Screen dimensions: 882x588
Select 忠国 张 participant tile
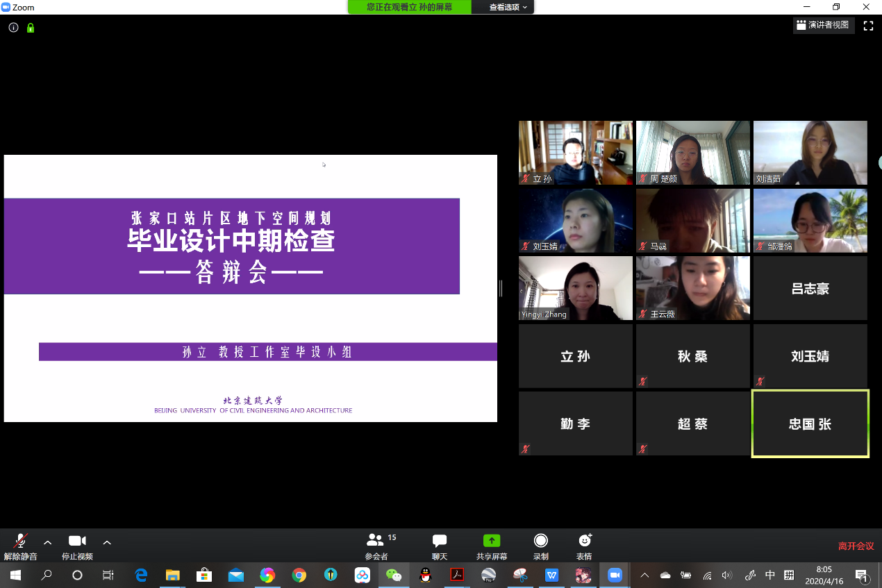(810, 423)
